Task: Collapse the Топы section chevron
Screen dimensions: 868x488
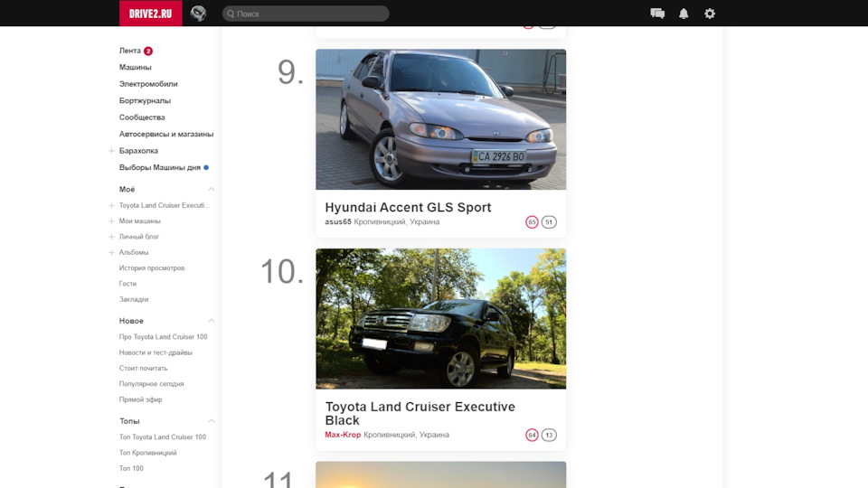Action: click(211, 421)
